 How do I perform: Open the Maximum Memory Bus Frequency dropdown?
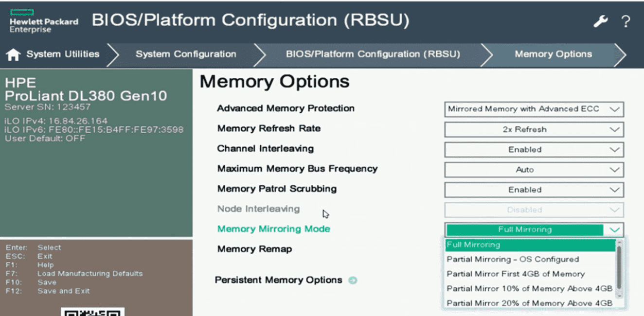[534, 170]
